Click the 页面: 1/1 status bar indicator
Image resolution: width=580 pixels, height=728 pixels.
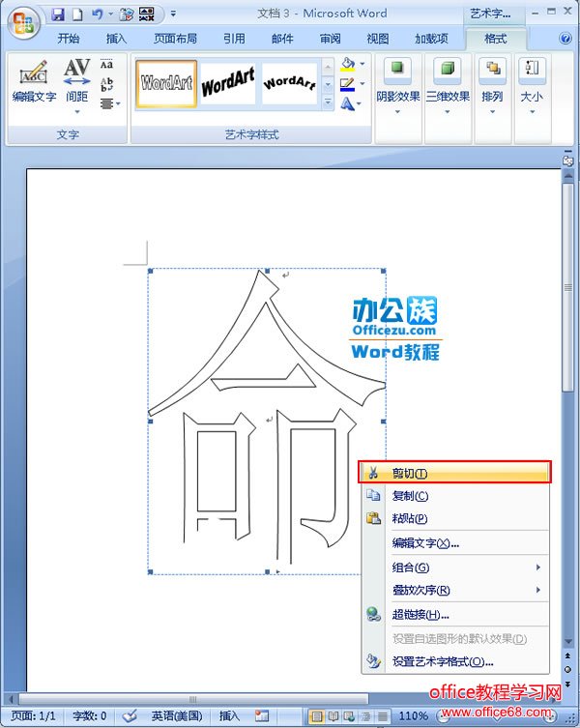33,716
